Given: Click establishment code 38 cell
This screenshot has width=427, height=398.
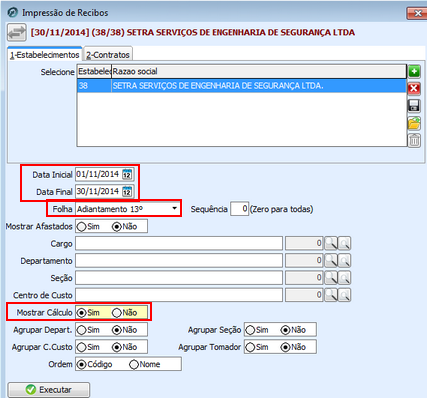Looking at the screenshot, I should pos(94,86).
